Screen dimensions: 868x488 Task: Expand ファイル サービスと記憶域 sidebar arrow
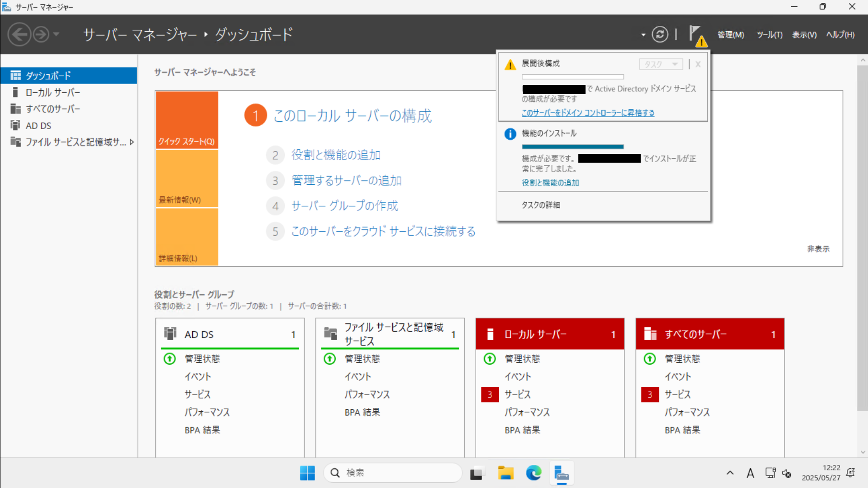(132, 142)
